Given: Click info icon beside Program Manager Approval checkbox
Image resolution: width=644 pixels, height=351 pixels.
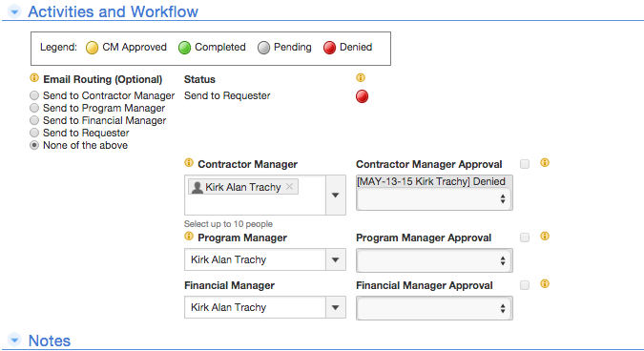Looking at the screenshot, I should tap(545, 236).
